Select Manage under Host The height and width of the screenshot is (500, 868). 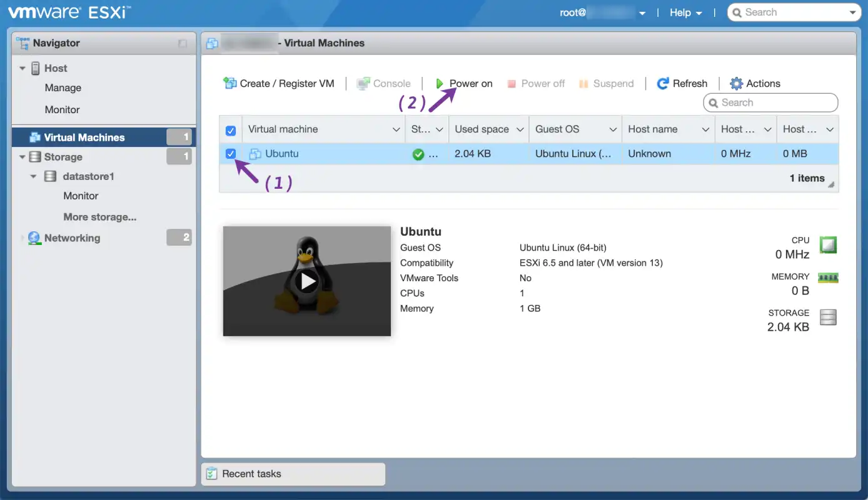pos(63,88)
